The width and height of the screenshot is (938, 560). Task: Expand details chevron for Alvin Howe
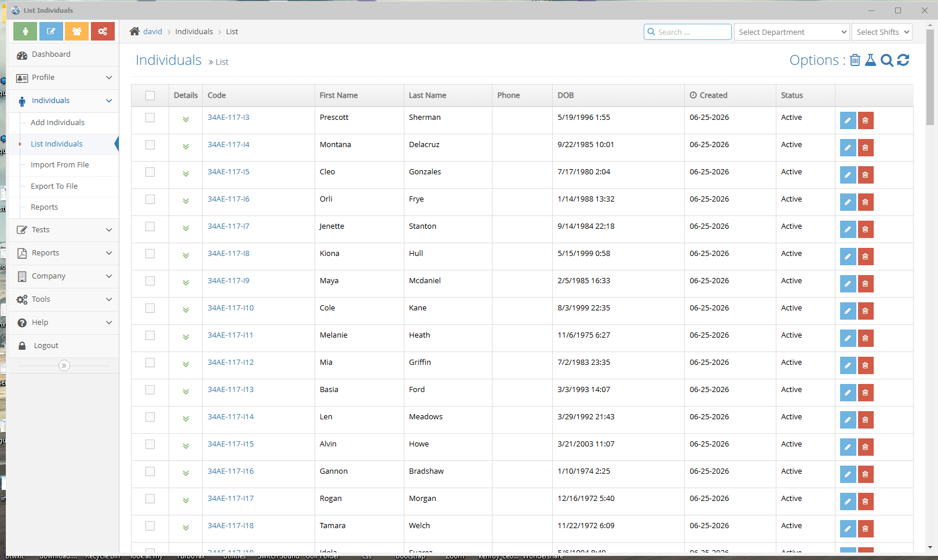click(186, 446)
